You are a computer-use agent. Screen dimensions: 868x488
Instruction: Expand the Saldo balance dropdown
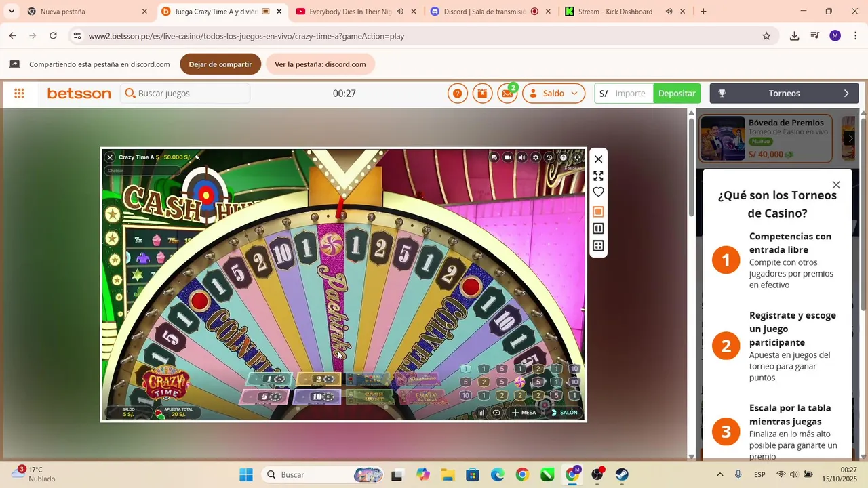tap(553, 94)
